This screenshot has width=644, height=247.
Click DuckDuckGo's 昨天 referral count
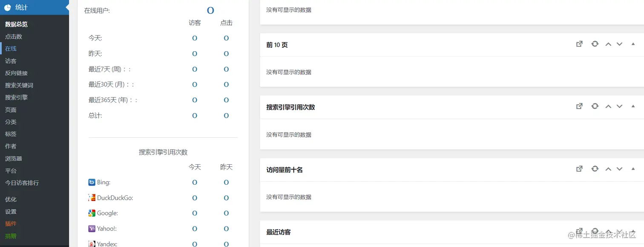tap(226, 198)
